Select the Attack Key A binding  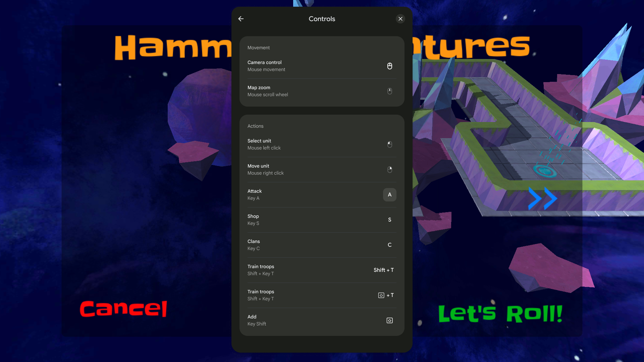389,194
